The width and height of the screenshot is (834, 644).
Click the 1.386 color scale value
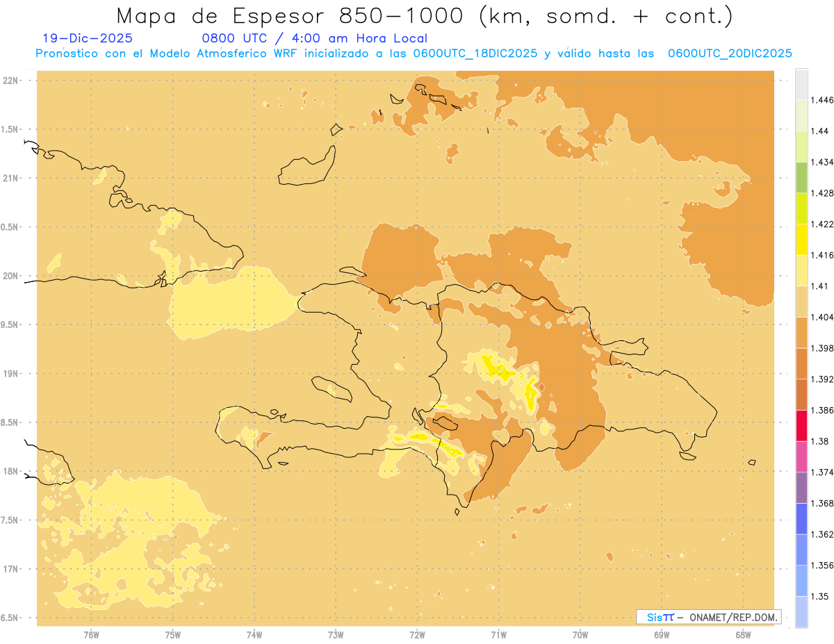(823, 410)
